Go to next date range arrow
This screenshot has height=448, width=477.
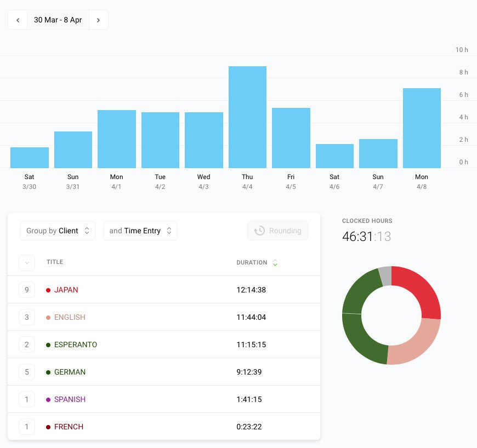(98, 20)
